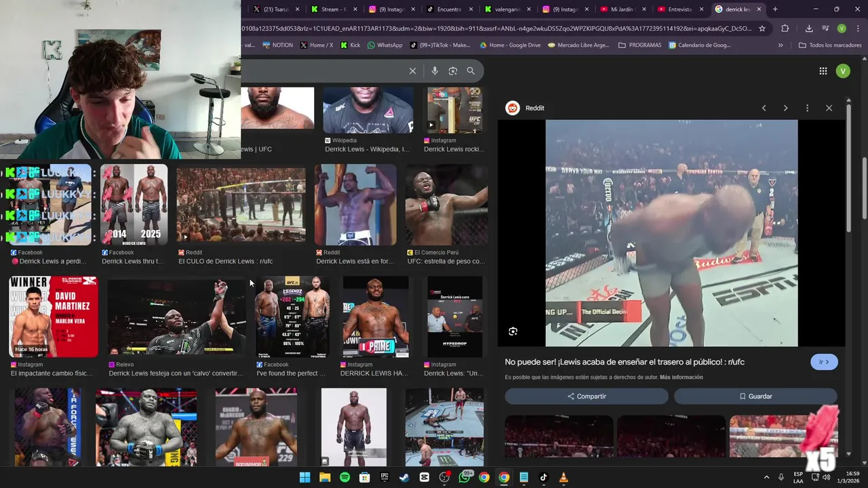Search inside image with Lens icon on preview
The width and height of the screenshot is (868, 488).
point(513,331)
